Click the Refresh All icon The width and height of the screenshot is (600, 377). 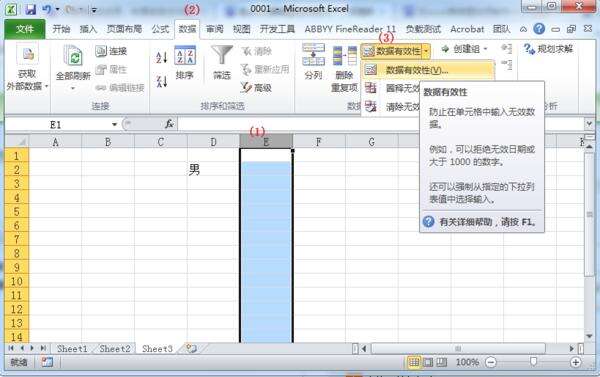pos(73,57)
